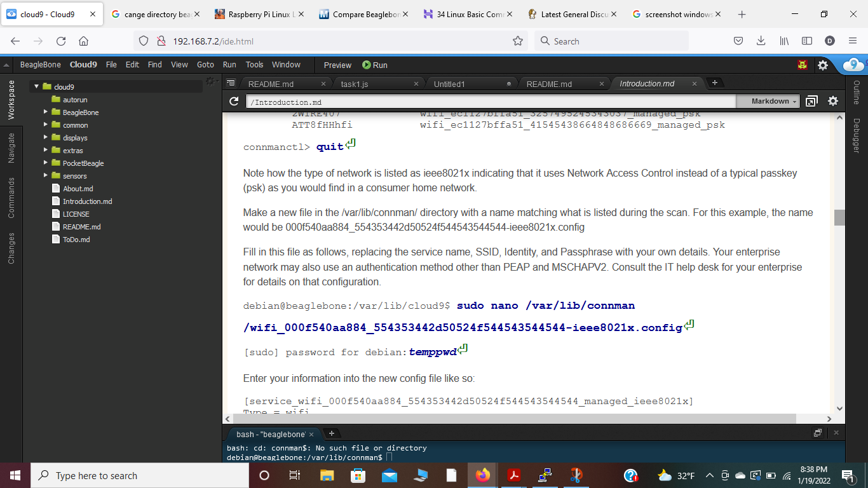Image resolution: width=868 pixels, height=488 pixels.
Task: Click the Firefox address bar showing 192.168.7.2
Action: tap(330, 41)
